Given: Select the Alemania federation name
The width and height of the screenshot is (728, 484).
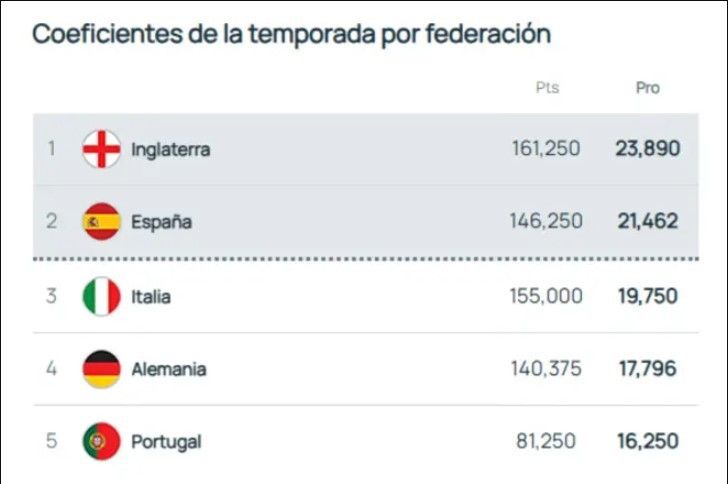Looking at the screenshot, I should click(169, 369).
